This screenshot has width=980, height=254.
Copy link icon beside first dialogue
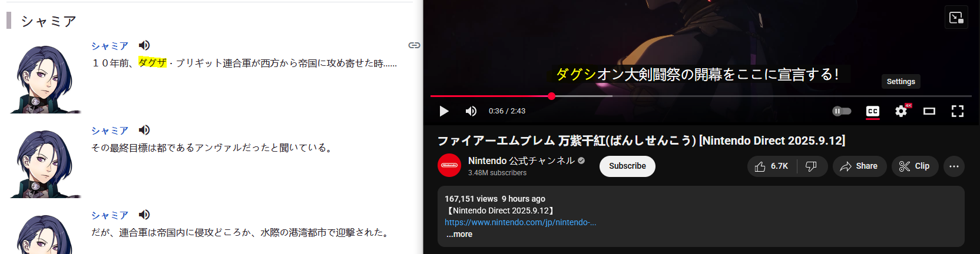tap(415, 45)
